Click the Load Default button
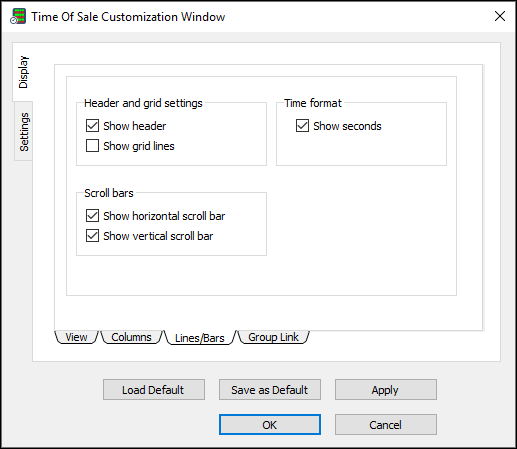The height and width of the screenshot is (449, 517). point(154,389)
